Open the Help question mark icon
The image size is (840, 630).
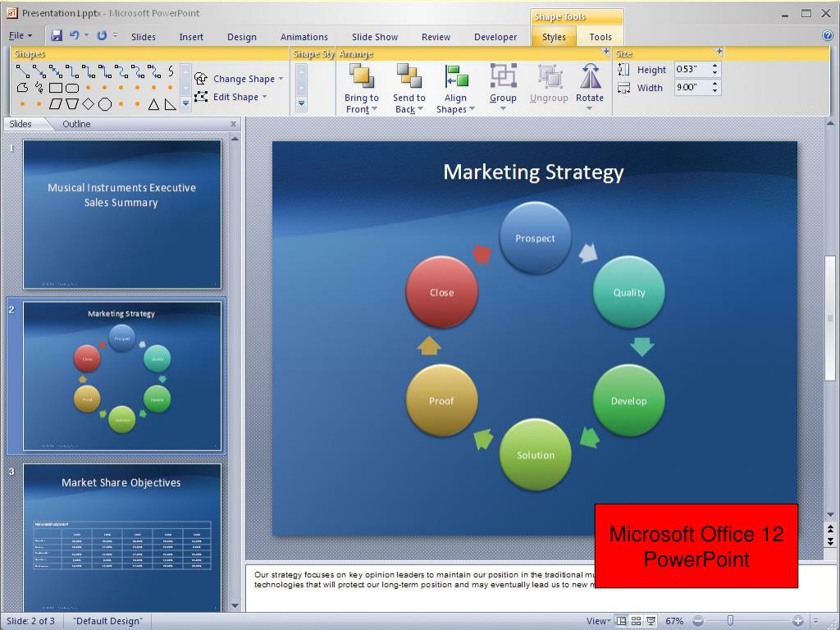[x=828, y=35]
